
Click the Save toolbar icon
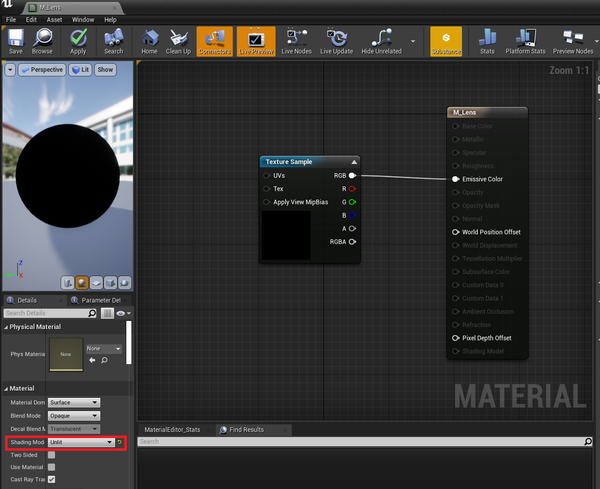click(15, 40)
